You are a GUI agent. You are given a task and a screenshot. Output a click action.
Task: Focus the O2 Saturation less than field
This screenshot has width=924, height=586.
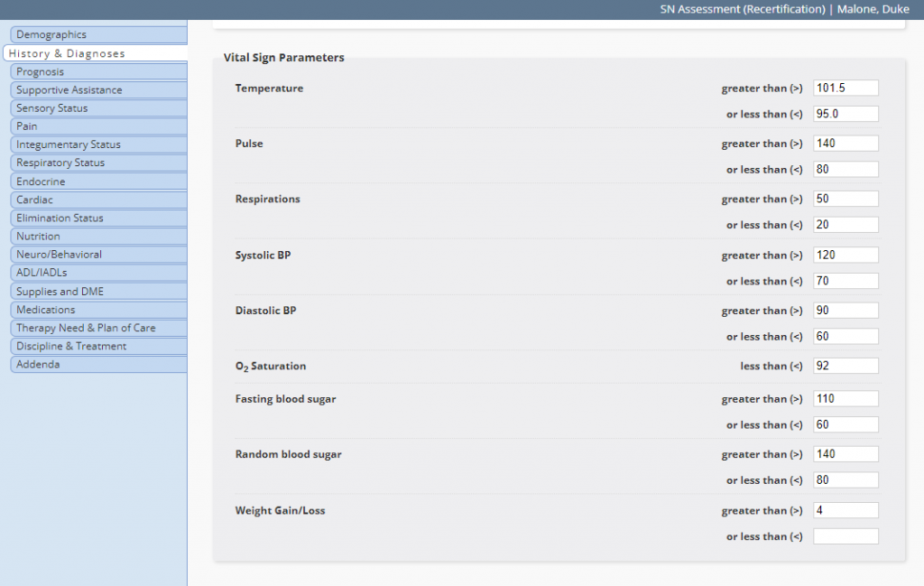[x=845, y=367]
